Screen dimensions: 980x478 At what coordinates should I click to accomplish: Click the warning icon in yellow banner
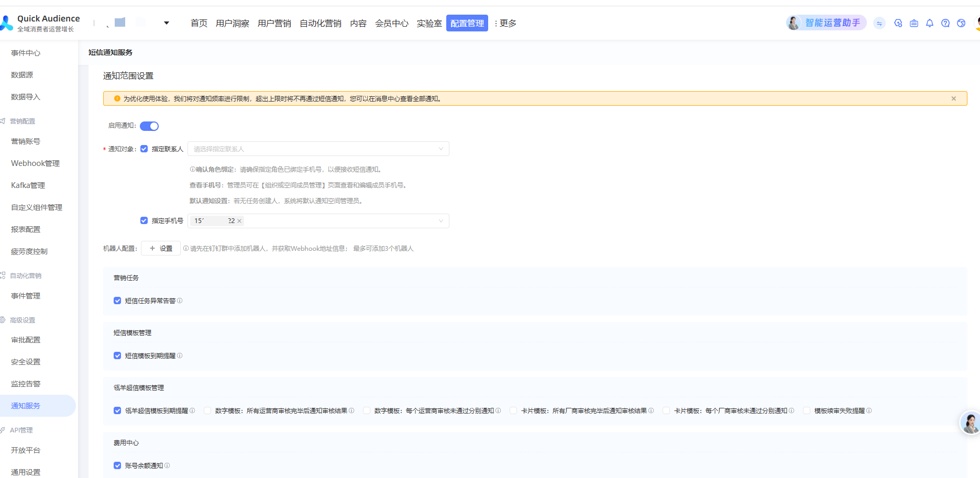(x=117, y=98)
